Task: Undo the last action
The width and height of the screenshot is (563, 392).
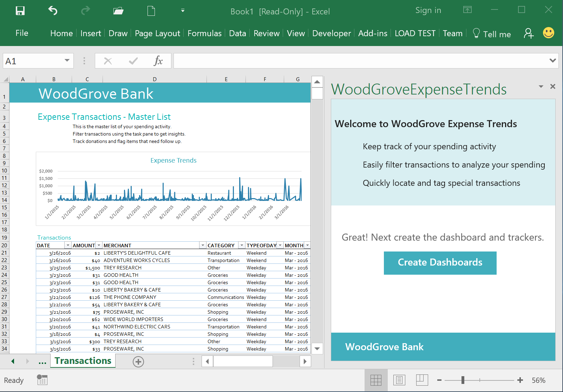Action: point(53,11)
